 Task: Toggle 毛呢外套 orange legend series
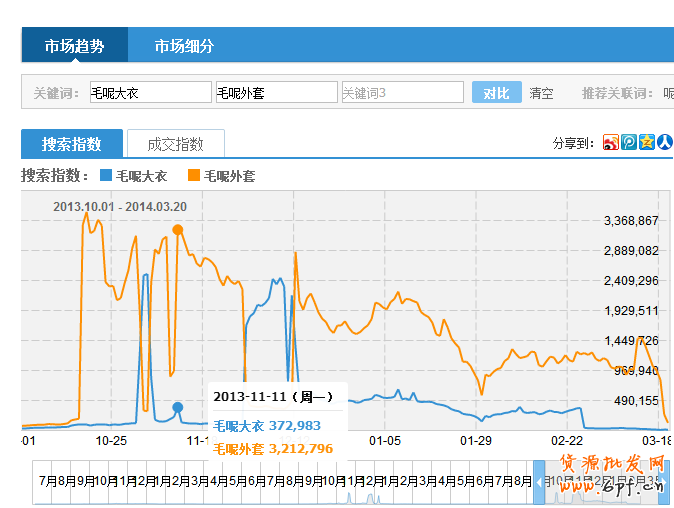point(221,176)
